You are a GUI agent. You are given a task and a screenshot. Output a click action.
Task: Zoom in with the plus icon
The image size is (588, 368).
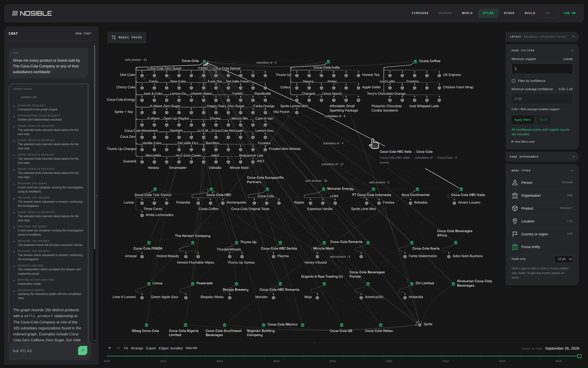(110, 348)
